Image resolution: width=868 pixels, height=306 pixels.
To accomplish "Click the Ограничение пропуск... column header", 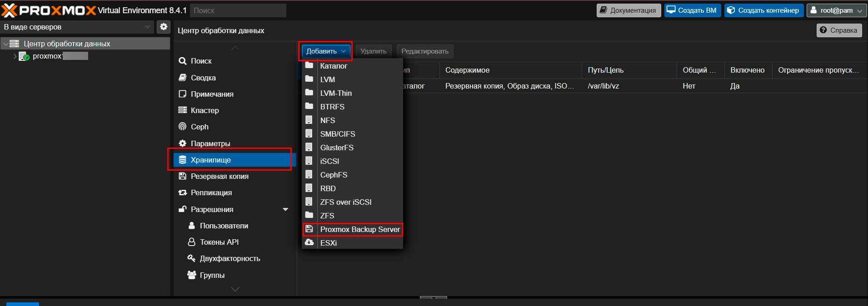I will tap(820, 70).
